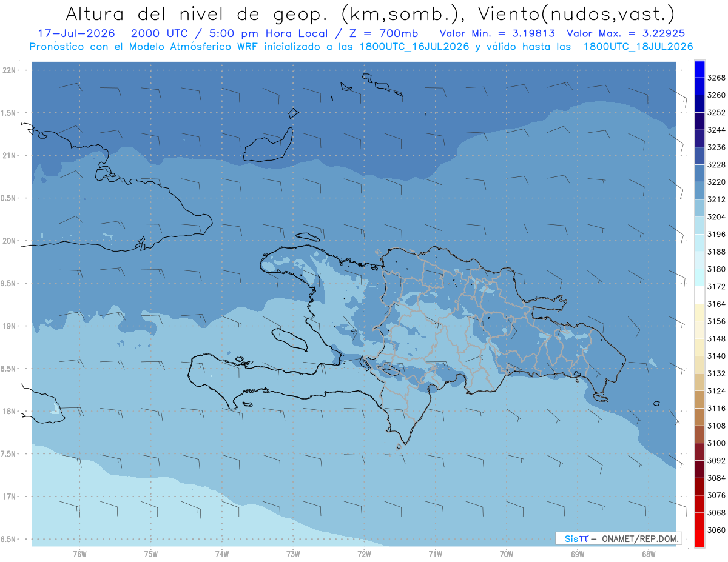Pick the legend swatch between 3124 and 3116
This screenshot has width=728, height=562.
pyautogui.click(x=699, y=400)
